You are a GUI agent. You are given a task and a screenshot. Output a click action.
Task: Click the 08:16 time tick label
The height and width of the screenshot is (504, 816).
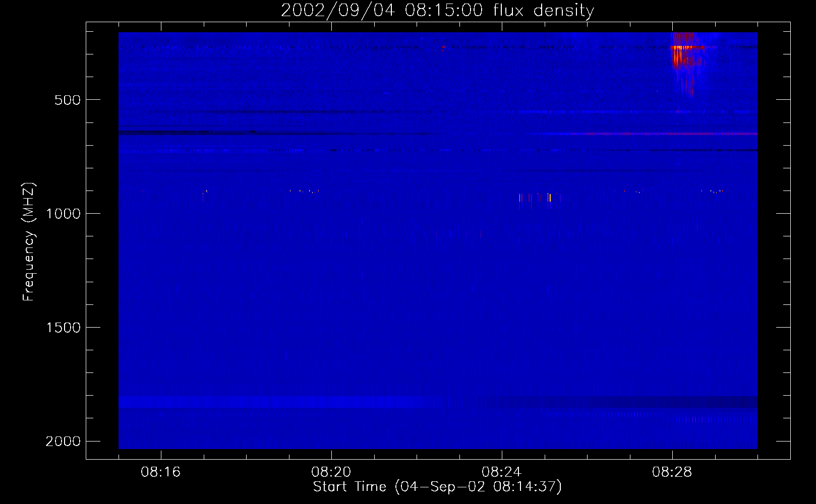pyautogui.click(x=161, y=472)
